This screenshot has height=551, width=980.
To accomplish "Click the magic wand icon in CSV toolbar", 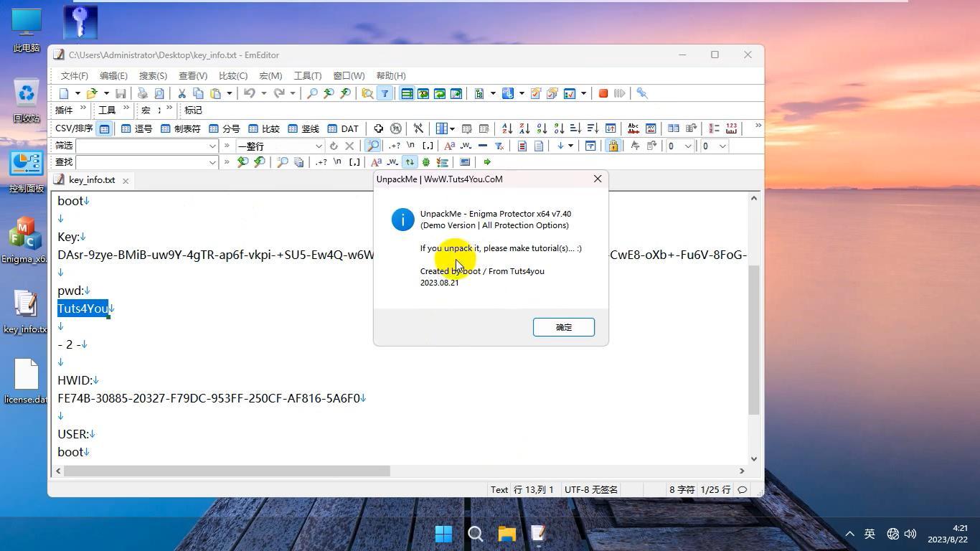I will click(418, 128).
